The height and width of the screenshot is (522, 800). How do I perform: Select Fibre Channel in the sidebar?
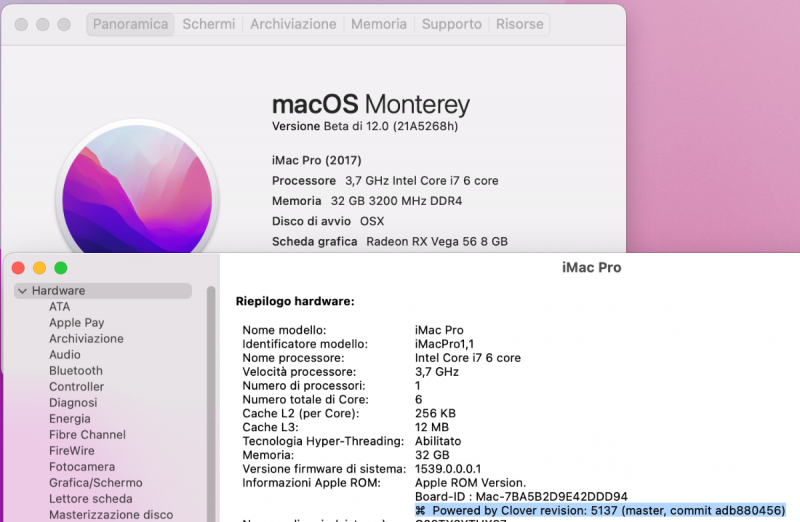coord(87,435)
